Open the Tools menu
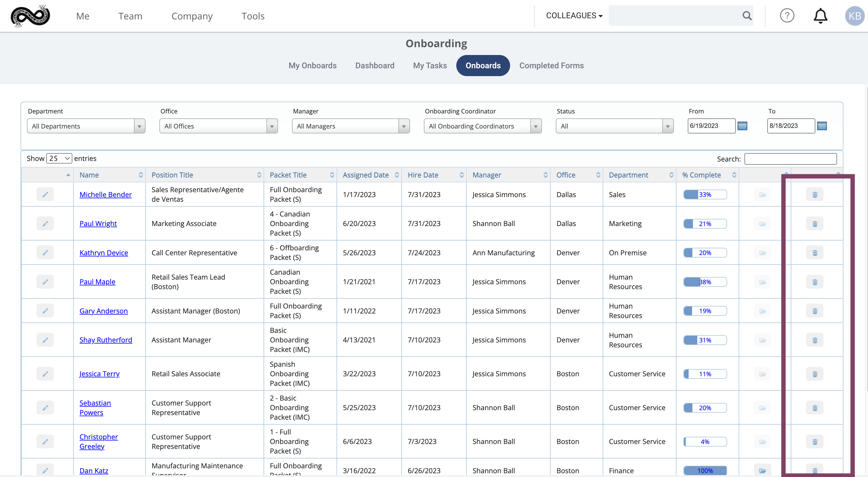Viewport: 868px width, 477px height. point(253,16)
